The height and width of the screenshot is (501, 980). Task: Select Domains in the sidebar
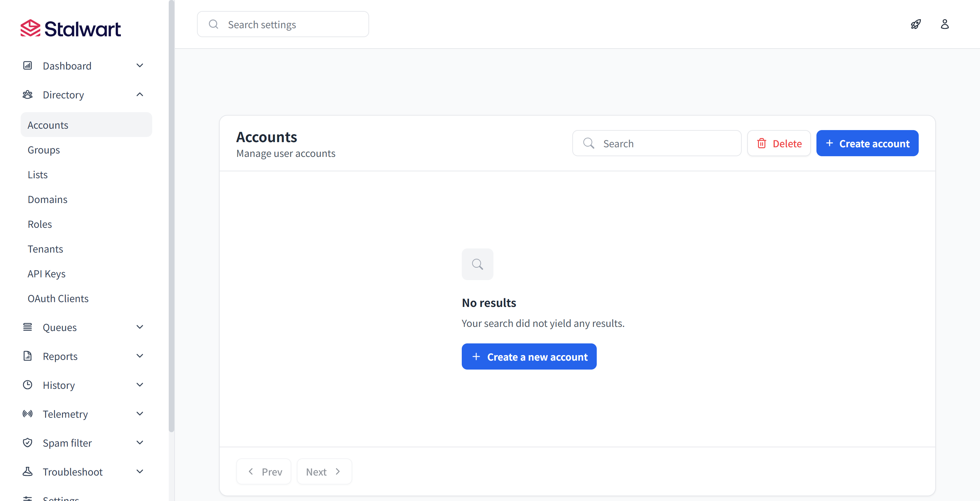48,199
